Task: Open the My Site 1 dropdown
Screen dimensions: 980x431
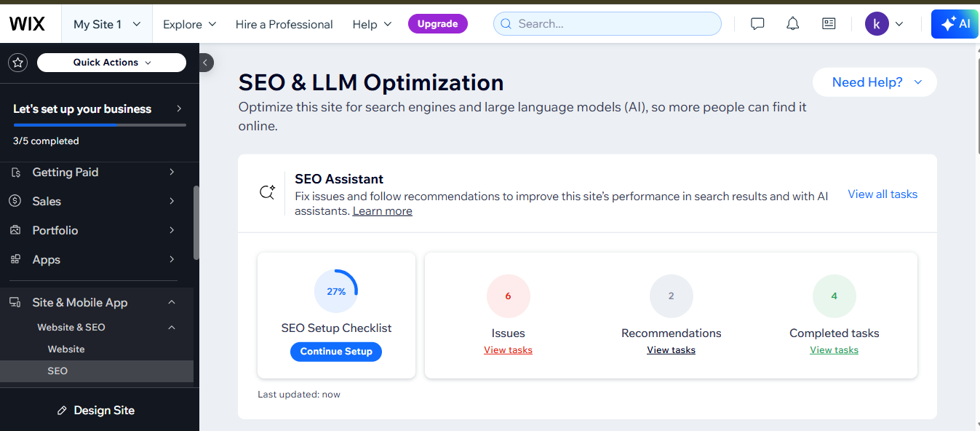Action: click(x=107, y=24)
